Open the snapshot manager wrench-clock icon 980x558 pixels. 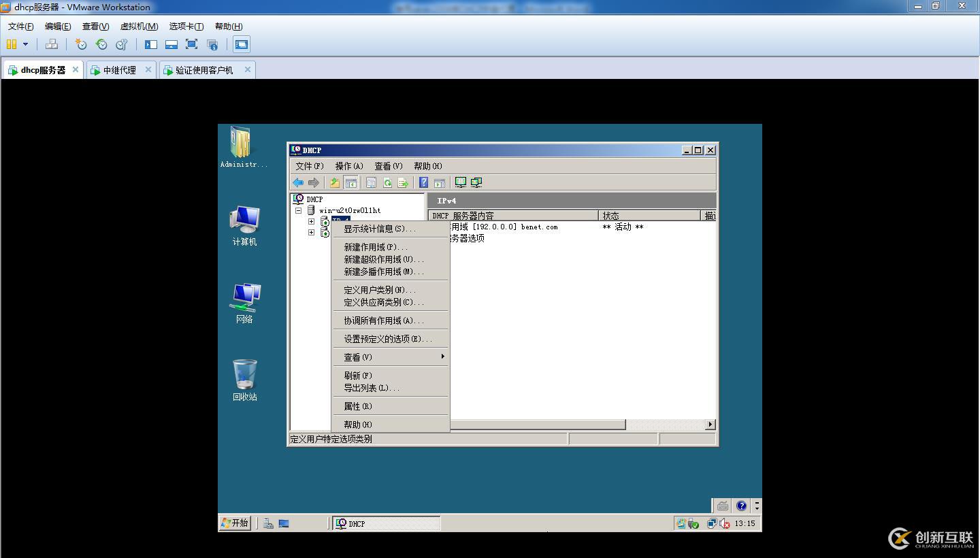click(122, 44)
